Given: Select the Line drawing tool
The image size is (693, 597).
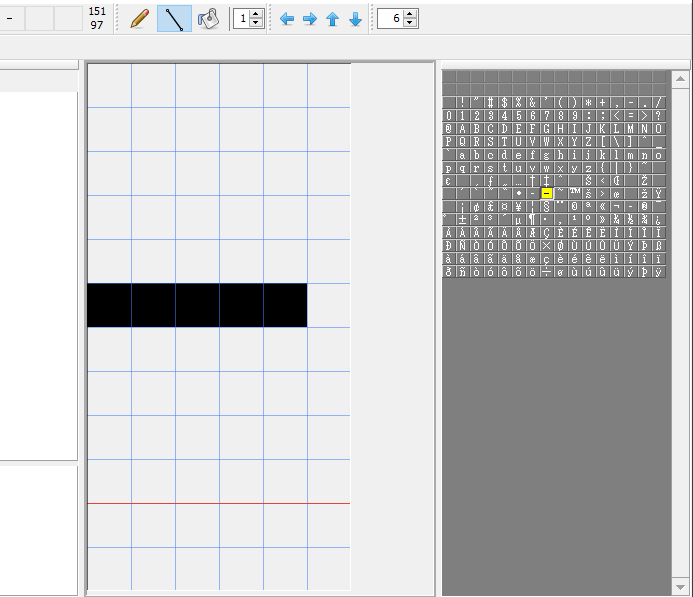Looking at the screenshot, I should [175, 19].
